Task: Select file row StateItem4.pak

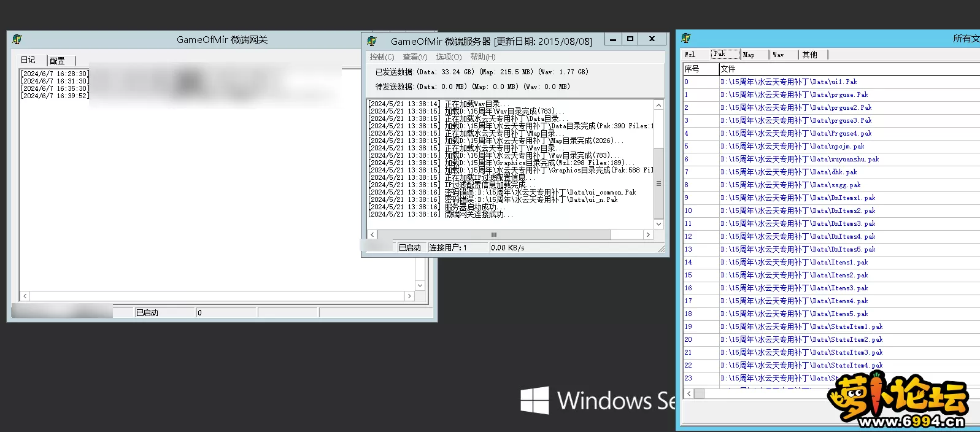Action: click(831, 365)
